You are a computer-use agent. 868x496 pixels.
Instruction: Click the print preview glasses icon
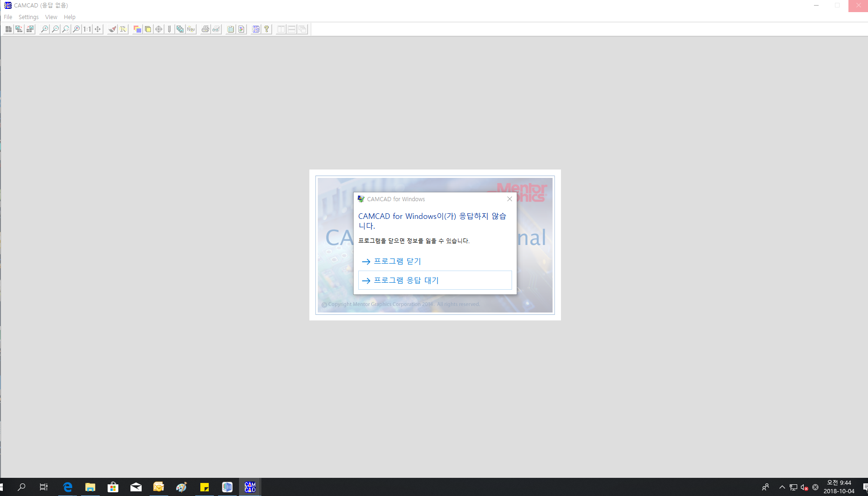[216, 29]
